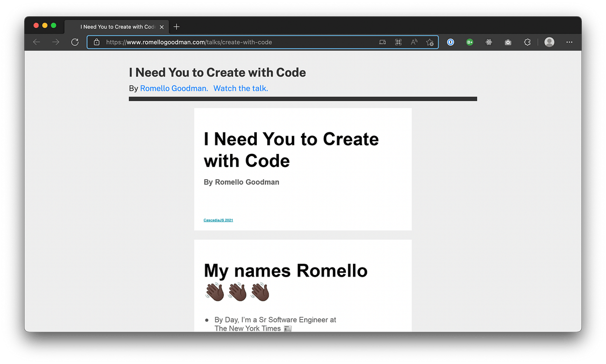Click the forward navigation arrow
This screenshot has height=364, width=606.
pyautogui.click(x=56, y=42)
